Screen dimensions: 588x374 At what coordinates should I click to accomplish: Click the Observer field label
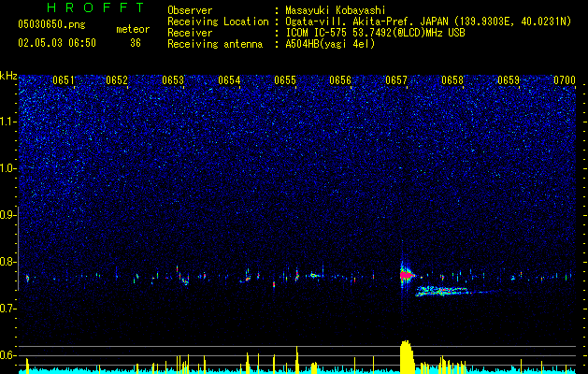[190, 10]
